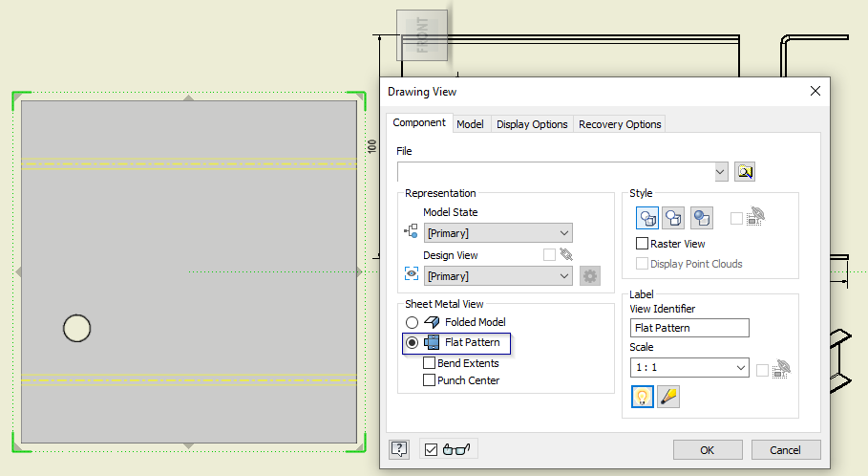Screen dimensions: 868x476
Task: Edit view label with pencil icon
Action: (x=668, y=397)
